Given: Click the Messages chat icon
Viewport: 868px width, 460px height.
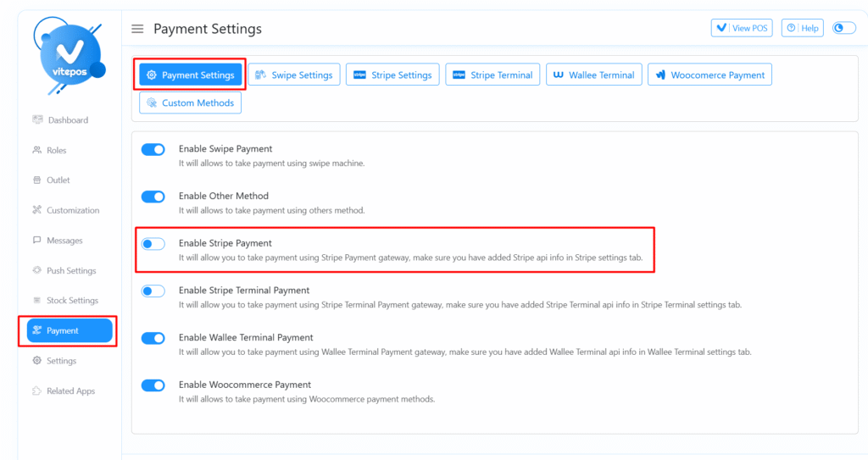Looking at the screenshot, I should click(x=37, y=241).
